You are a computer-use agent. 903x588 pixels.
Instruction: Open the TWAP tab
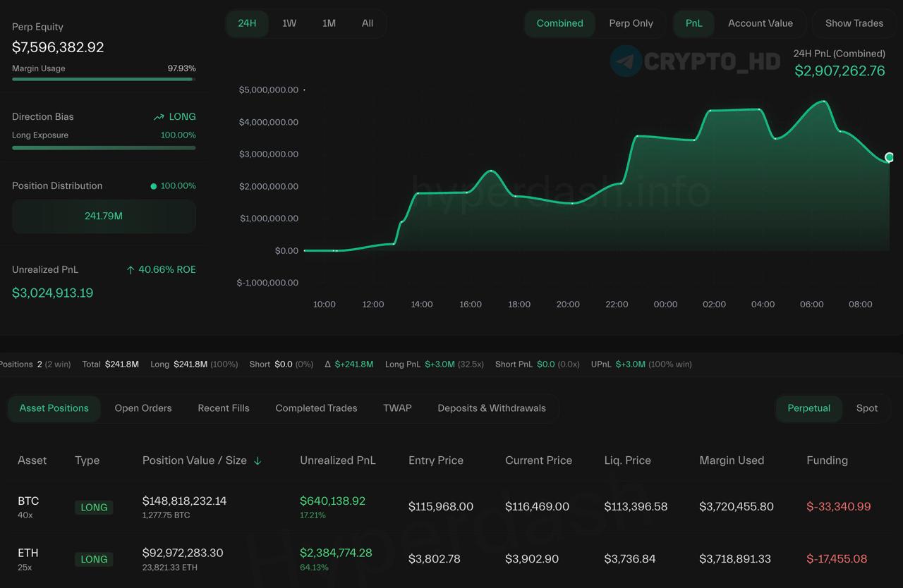click(397, 408)
